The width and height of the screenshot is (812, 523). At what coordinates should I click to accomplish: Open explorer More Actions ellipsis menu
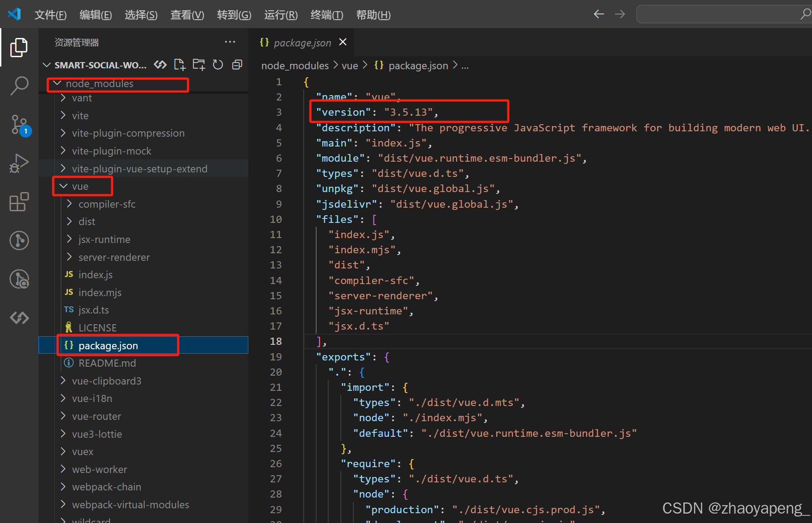(230, 42)
